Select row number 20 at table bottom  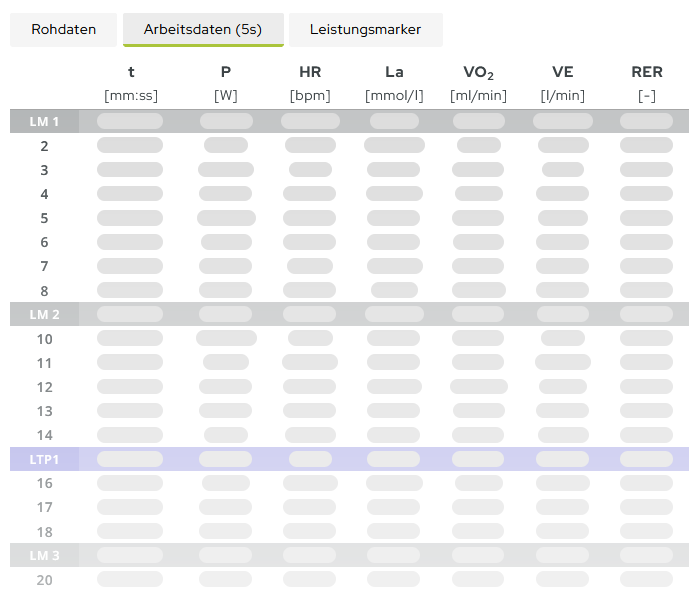(x=44, y=580)
